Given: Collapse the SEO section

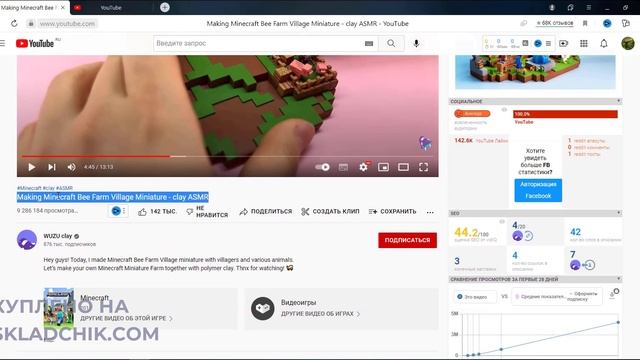Looking at the screenshot, I should [x=618, y=213].
